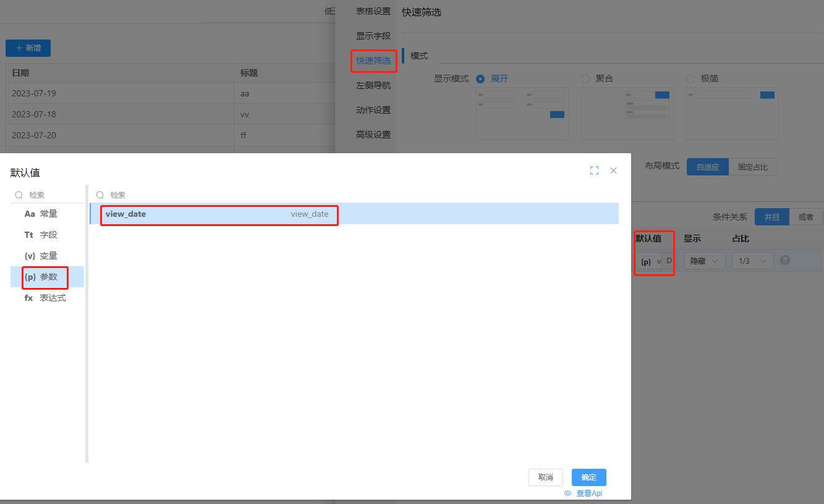Open the 隐藏 display dropdown
The height and width of the screenshot is (504, 824).
tap(704, 261)
